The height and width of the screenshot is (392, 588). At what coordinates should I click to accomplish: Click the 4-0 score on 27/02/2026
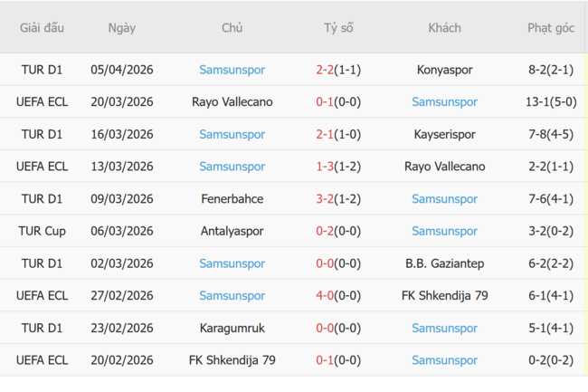[x=325, y=296]
